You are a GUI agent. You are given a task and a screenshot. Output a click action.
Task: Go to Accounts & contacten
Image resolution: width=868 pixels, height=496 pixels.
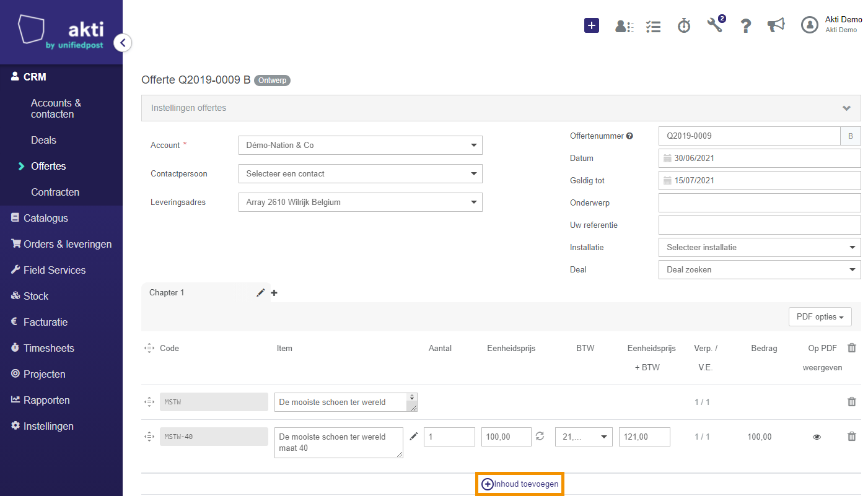56,108
